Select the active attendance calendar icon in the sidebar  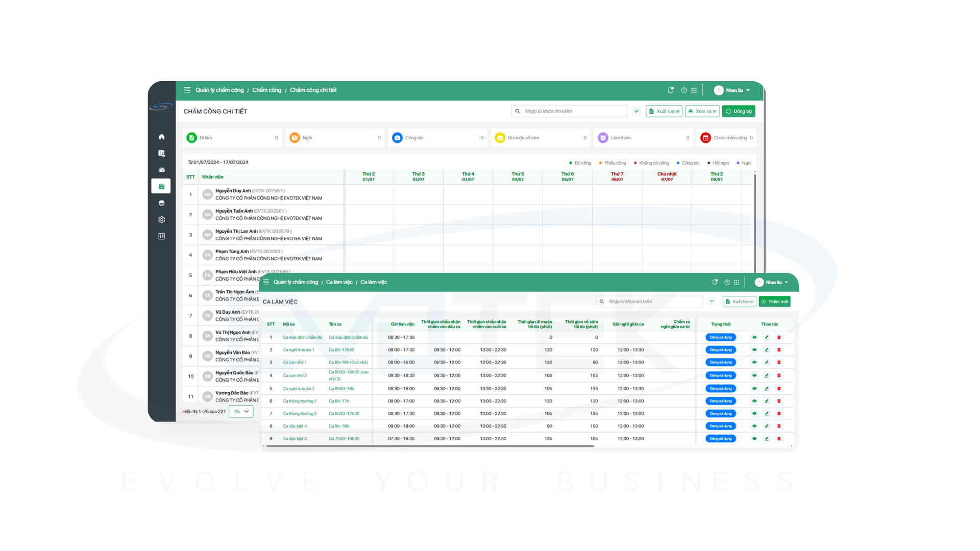pos(161,186)
